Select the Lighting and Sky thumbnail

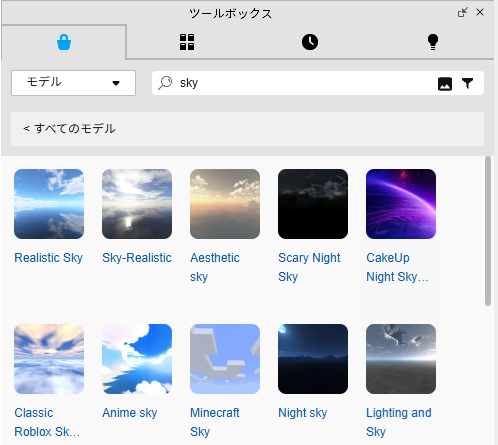coord(401,359)
